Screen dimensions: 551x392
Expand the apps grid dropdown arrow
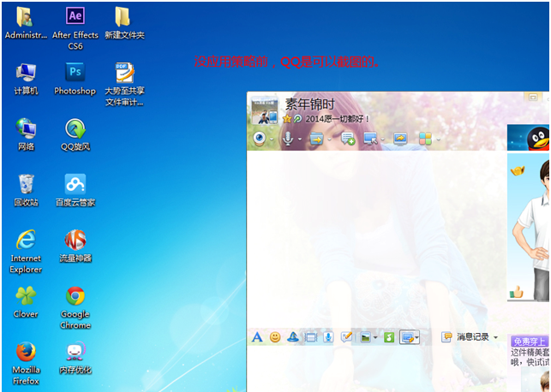438,139
